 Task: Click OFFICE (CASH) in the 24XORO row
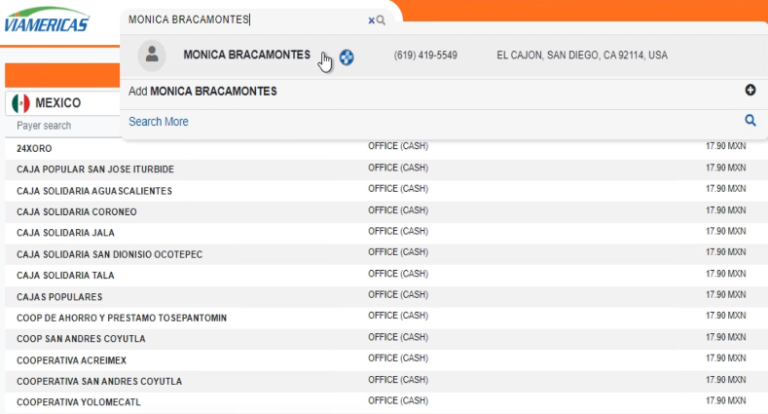(398, 146)
